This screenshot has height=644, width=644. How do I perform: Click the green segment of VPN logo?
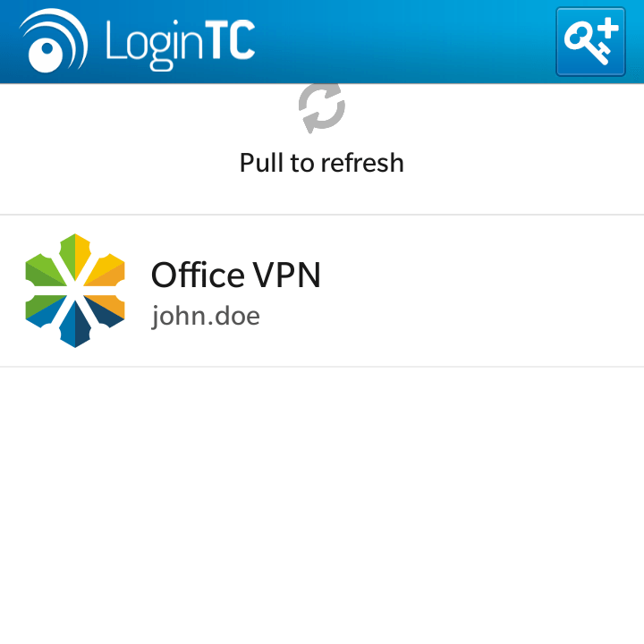tap(40, 271)
